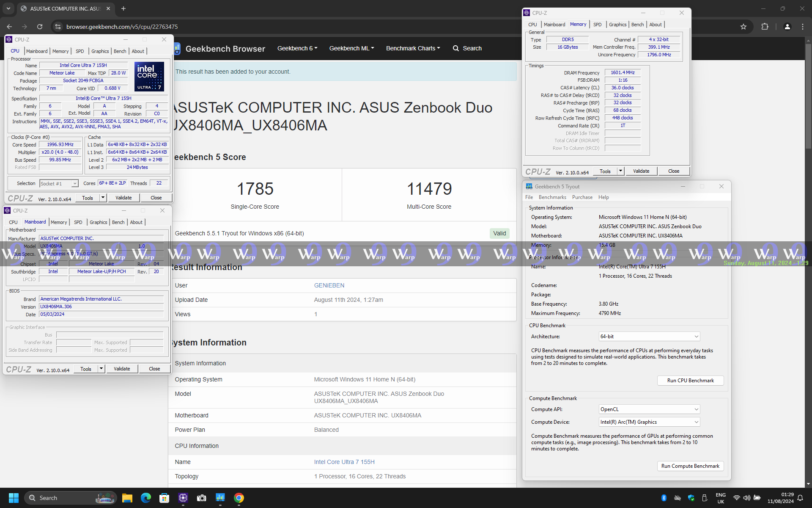View site information icon in address bar
812x508 pixels.
58,27
